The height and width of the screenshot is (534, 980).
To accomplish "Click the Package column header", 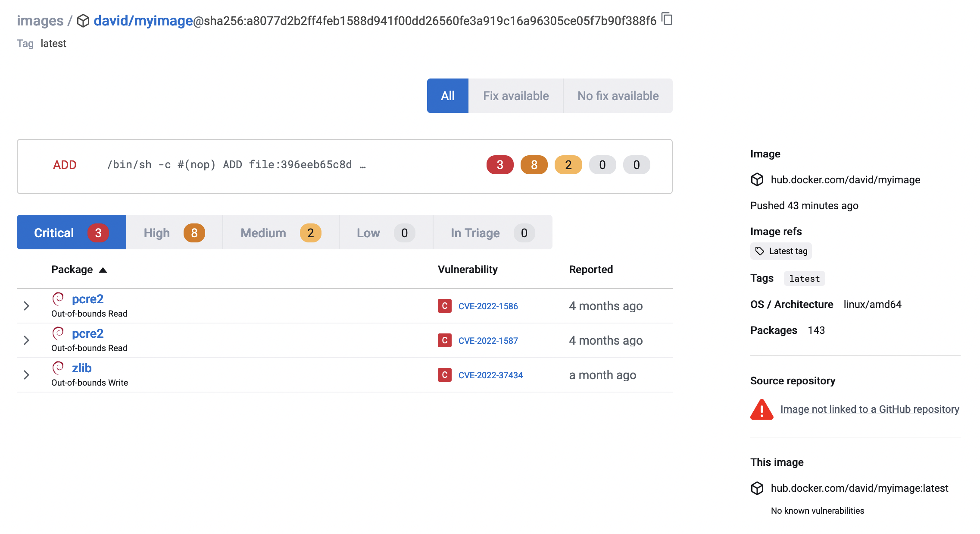I will [72, 270].
